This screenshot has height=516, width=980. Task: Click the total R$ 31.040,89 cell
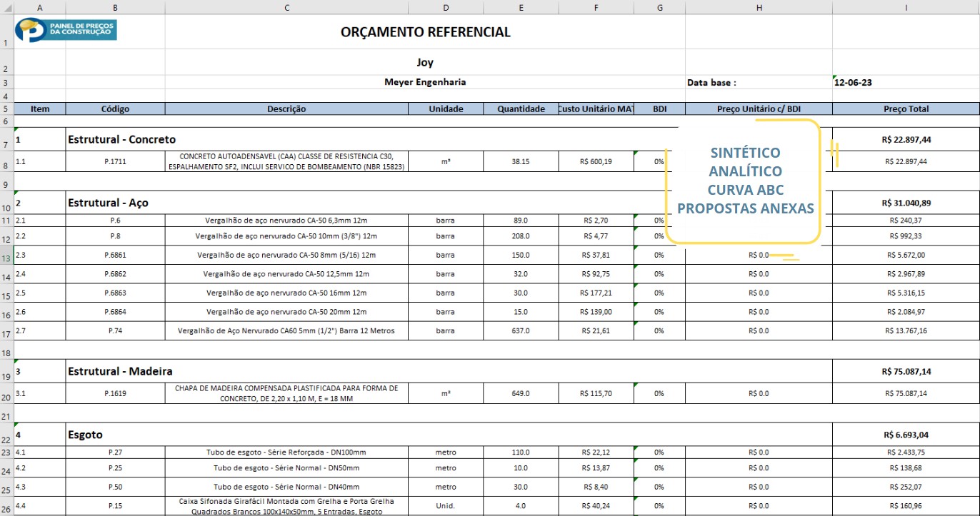[x=906, y=203]
